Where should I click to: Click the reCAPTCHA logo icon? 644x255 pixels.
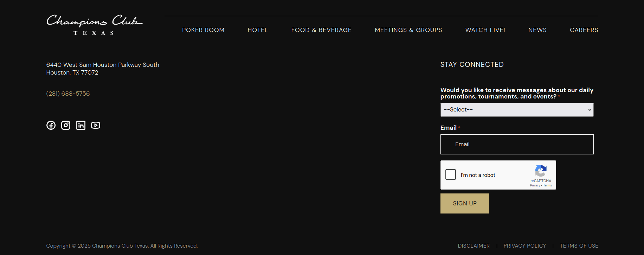click(x=541, y=171)
